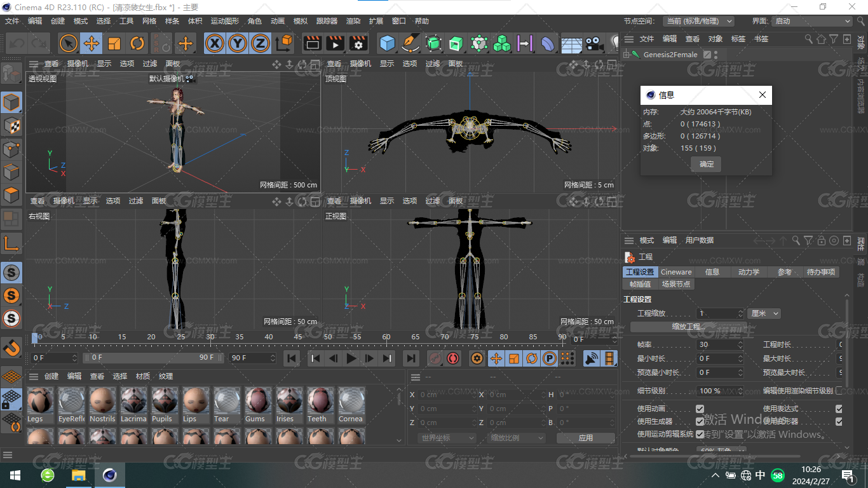
Task: Select the Spline Pen tool
Action: (411, 43)
